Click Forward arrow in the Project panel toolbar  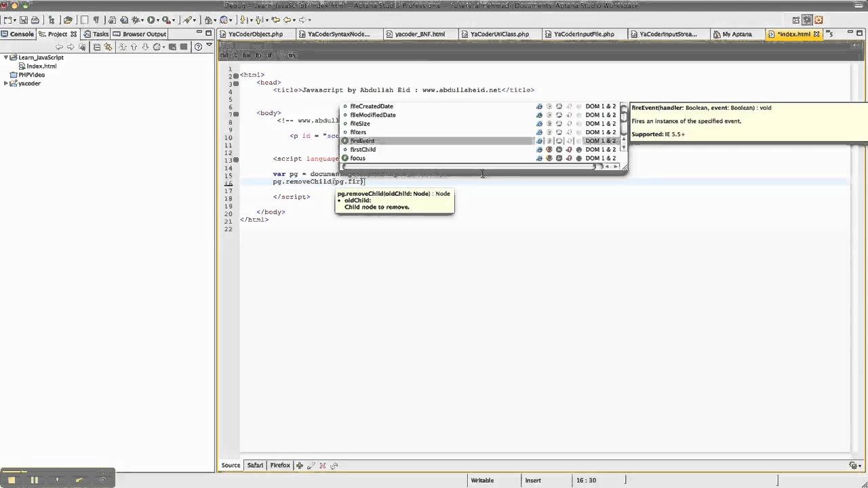tap(71, 47)
